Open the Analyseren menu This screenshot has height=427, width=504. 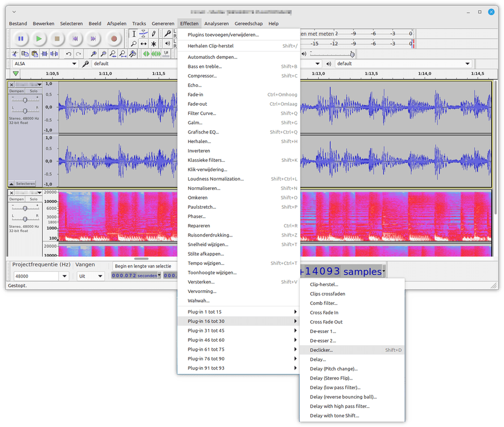216,23
